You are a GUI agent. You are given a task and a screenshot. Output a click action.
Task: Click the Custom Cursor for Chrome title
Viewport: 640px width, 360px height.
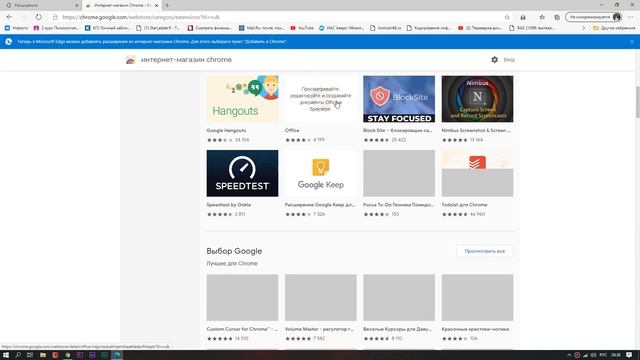point(242,329)
